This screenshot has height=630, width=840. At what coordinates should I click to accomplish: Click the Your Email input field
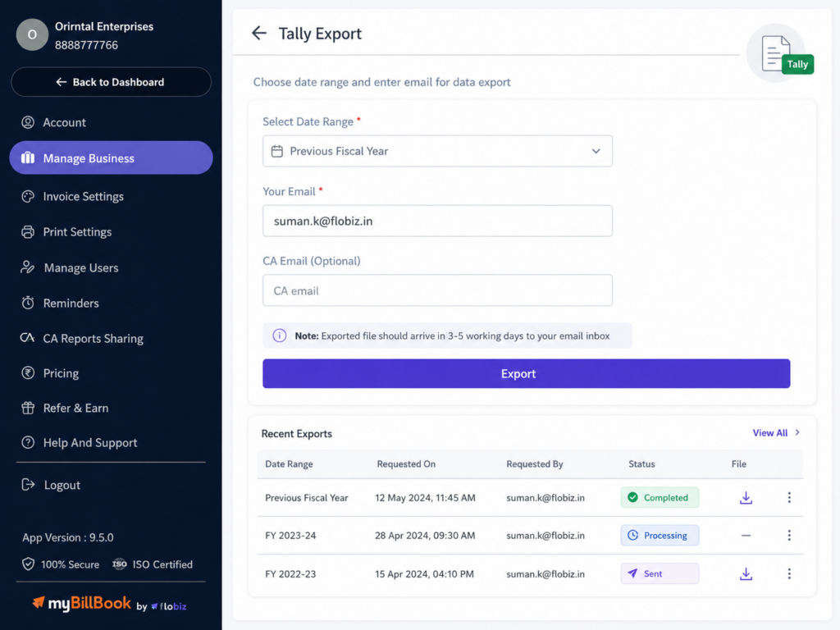437,221
